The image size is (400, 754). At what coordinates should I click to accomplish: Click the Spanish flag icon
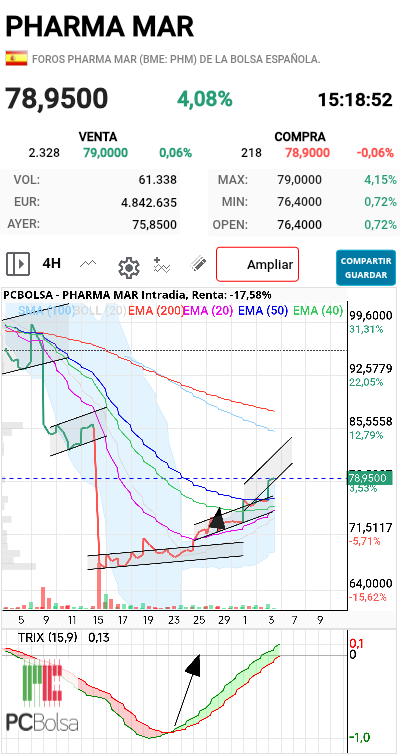pyautogui.click(x=17, y=59)
